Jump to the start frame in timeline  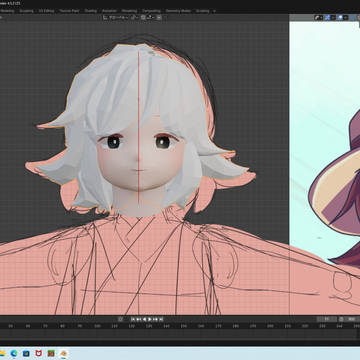tap(133, 319)
